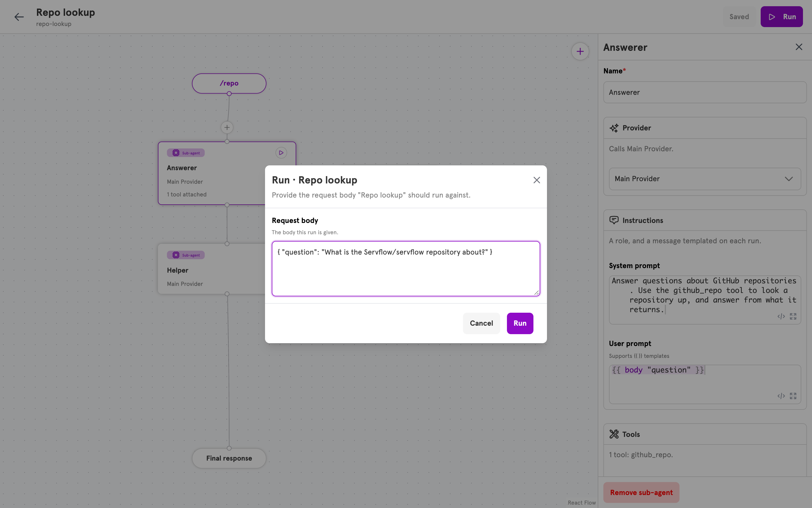
Task: Toggle code view on User prompt
Action: (781, 396)
